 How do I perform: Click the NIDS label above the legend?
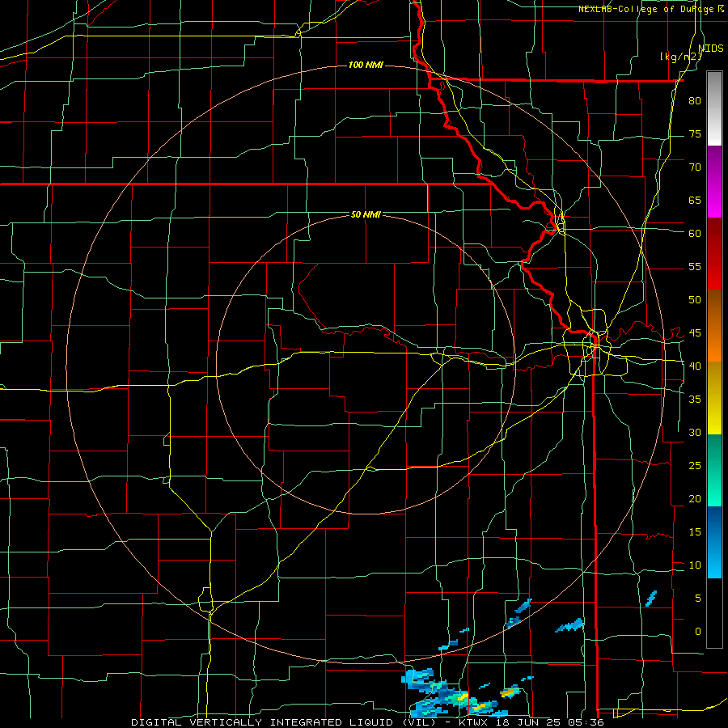point(710,48)
